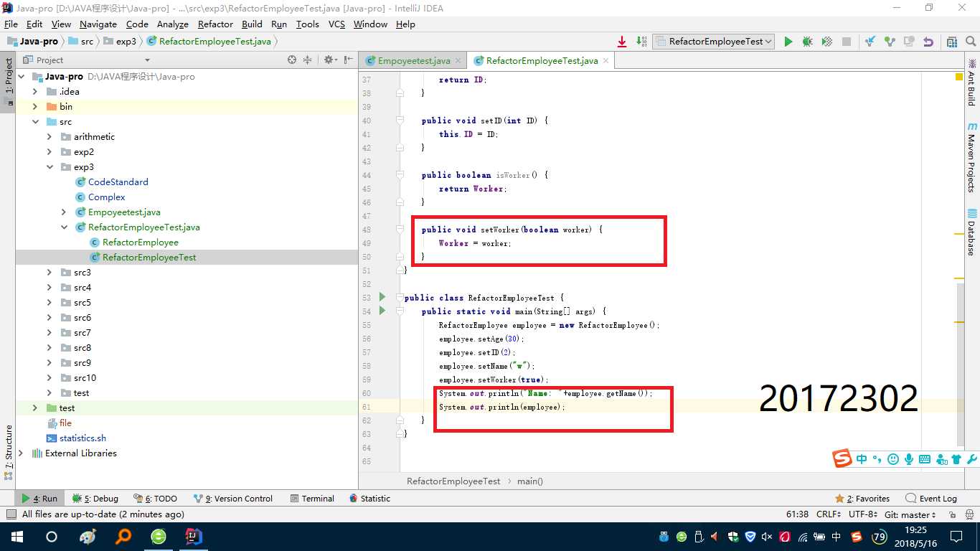
Task: Change UTF-8 file encoding in status bar
Action: pos(863,514)
